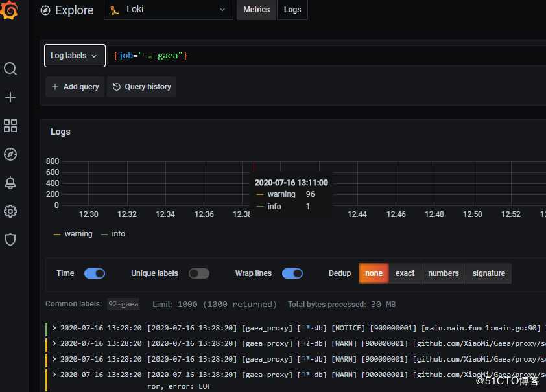Select Dedup option exact
The image size is (546, 392).
[405, 273]
